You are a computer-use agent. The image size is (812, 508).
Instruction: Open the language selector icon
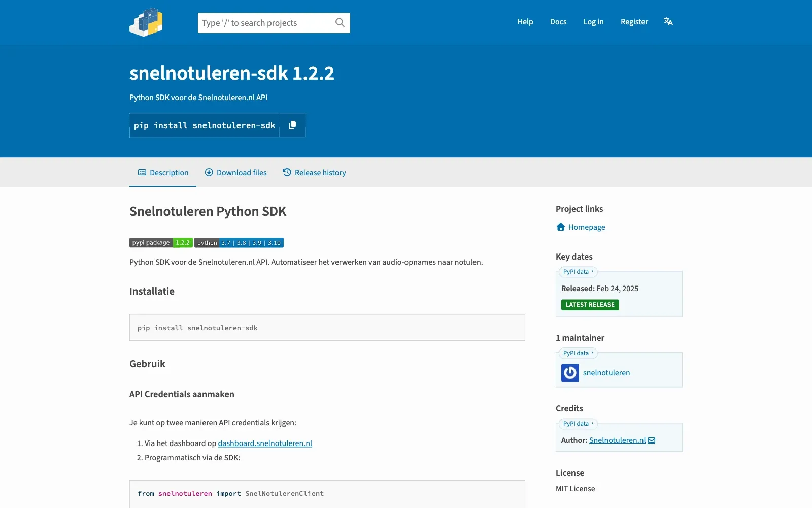pos(668,22)
